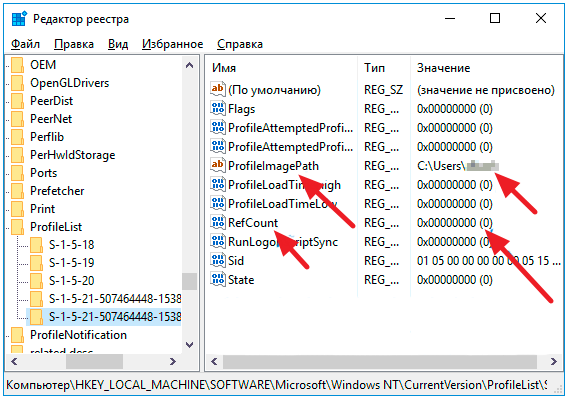Select the OpenGLDrivers tree key
The width and height of the screenshot is (568, 399).
click(x=70, y=83)
